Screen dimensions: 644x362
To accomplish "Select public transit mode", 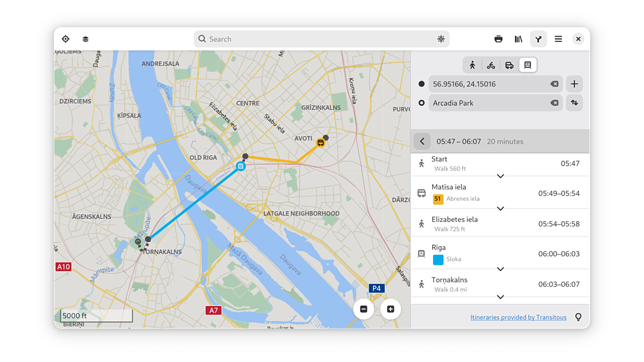I will [x=528, y=65].
